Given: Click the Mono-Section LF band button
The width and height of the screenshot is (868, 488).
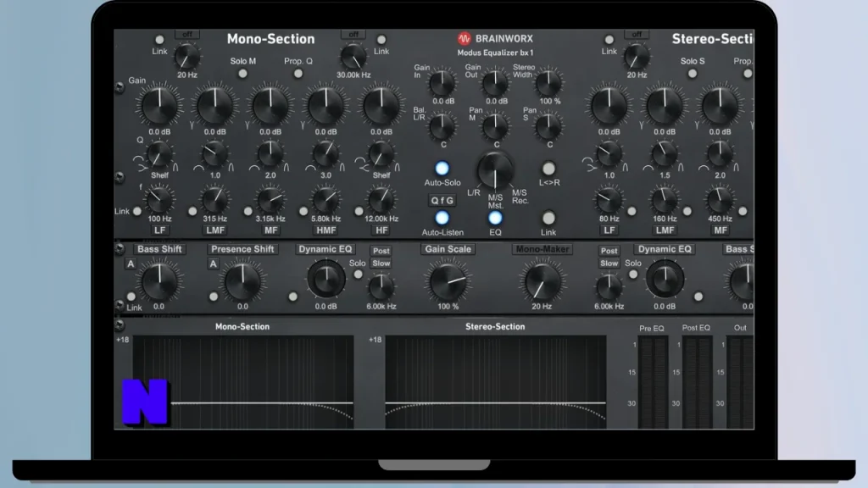Looking at the screenshot, I should click(x=159, y=230).
